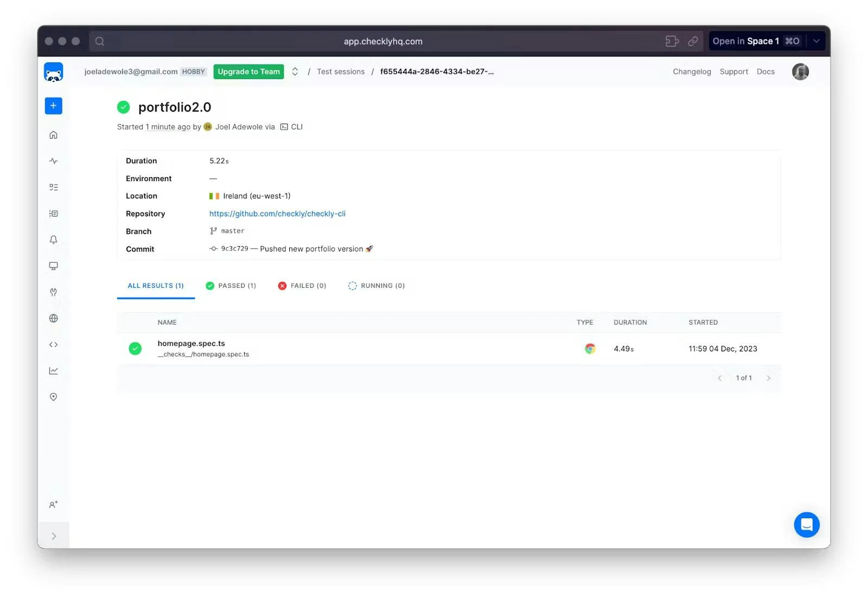Switch to the PASSED results tab

[231, 285]
